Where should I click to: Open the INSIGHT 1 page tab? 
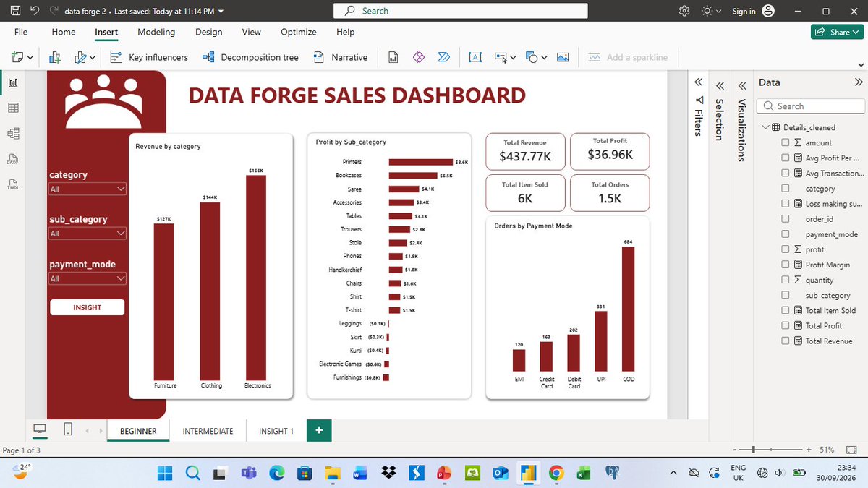pyautogui.click(x=276, y=431)
